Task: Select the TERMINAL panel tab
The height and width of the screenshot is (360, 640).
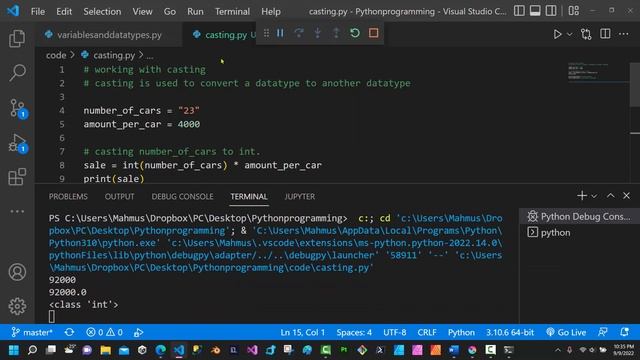Action: click(249, 197)
